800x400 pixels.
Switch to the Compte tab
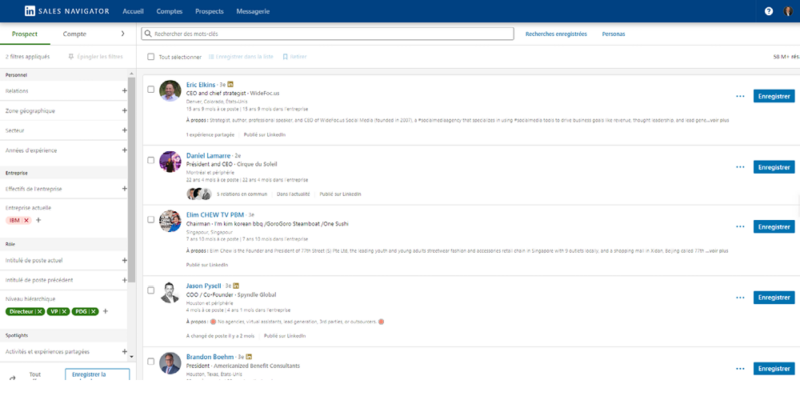(74, 34)
